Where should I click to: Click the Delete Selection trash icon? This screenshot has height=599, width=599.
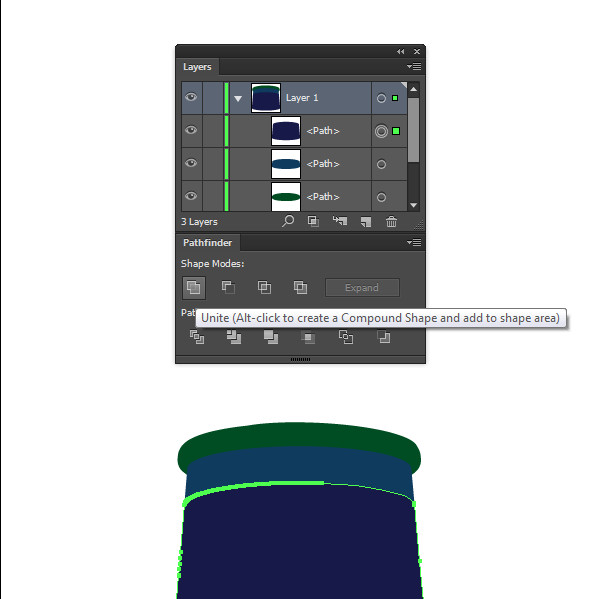pos(391,221)
